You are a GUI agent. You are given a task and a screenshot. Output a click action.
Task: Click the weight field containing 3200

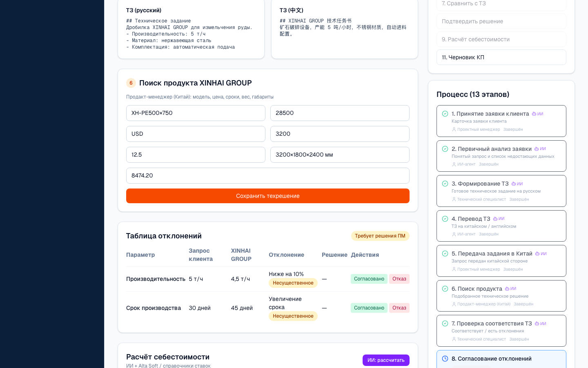pyautogui.click(x=340, y=134)
